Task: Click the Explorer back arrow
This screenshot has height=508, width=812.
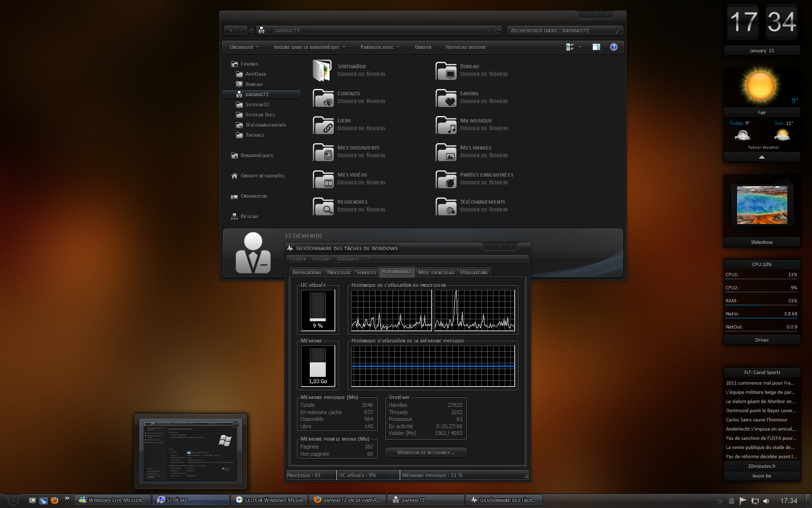Action: 231,30
